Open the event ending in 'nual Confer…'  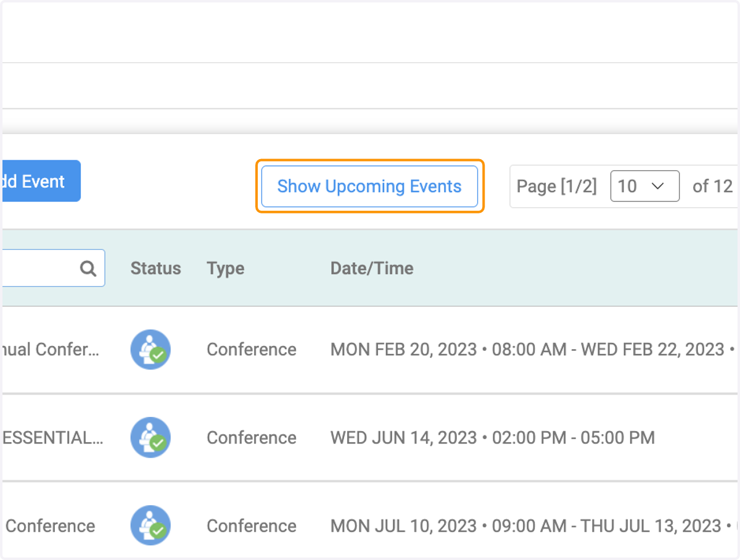pyautogui.click(x=52, y=350)
